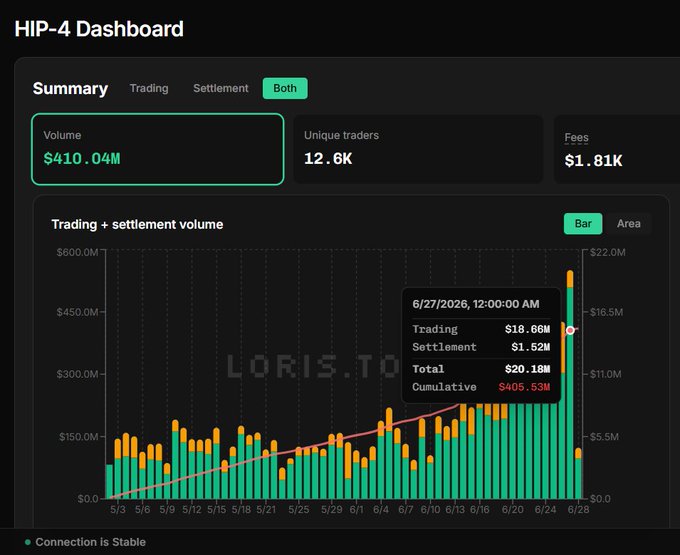Viewport: 680px width, 555px height.
Task: Click the Connection is Stable status text
Action: (x=91, y=542)
